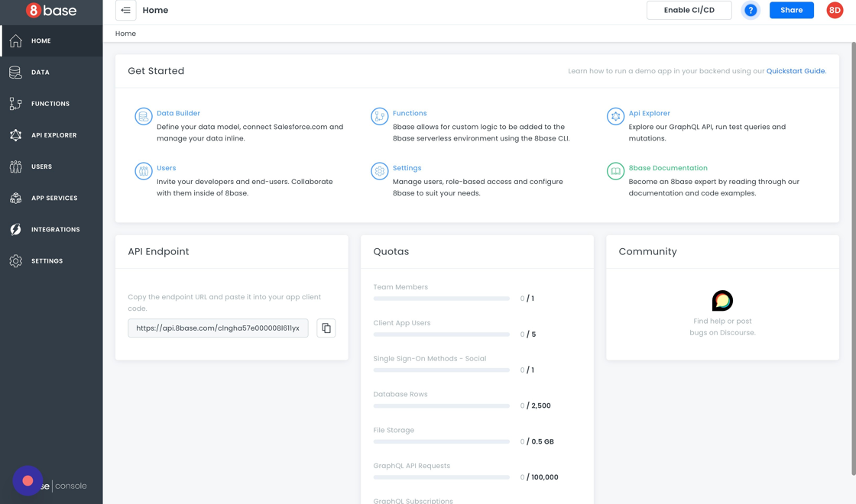Click the API endpoint URL field

pos(218,328)
